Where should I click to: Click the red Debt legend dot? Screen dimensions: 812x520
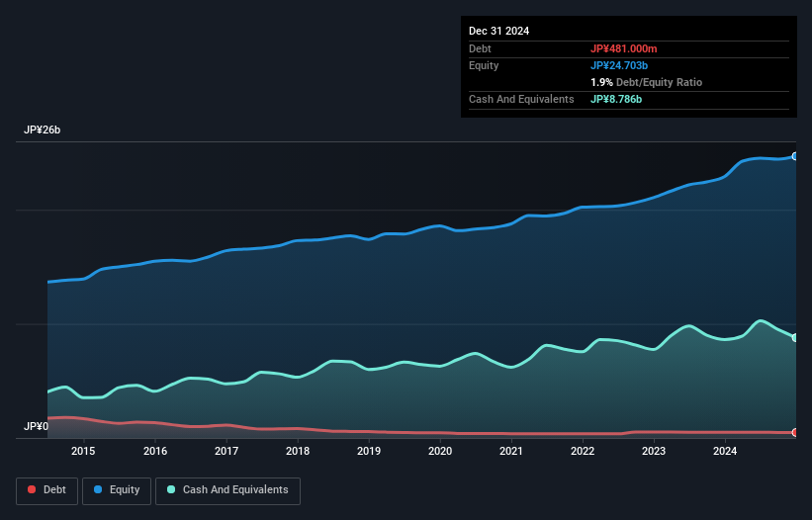[x=32, y=489]
